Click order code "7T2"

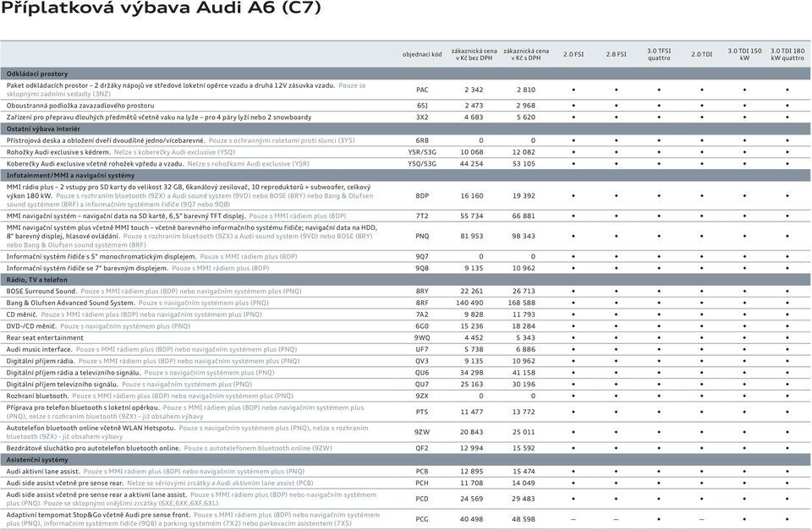[x=422, y=216]
